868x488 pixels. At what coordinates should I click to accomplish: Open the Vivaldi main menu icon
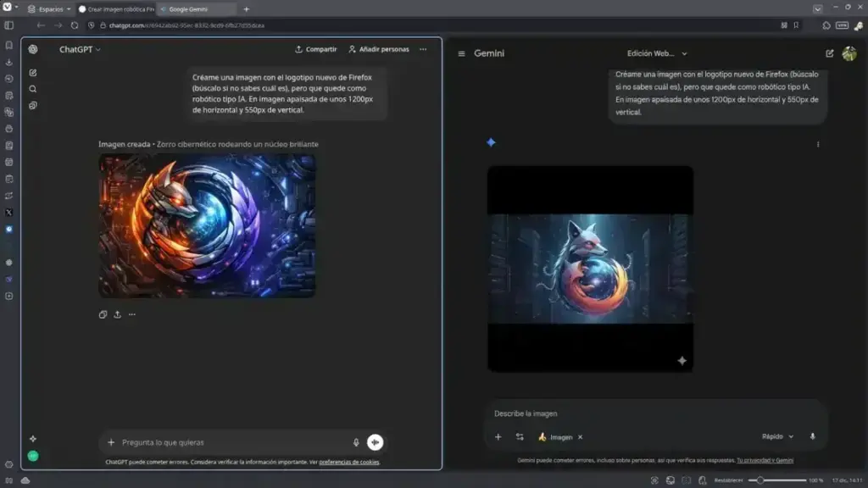7,7
